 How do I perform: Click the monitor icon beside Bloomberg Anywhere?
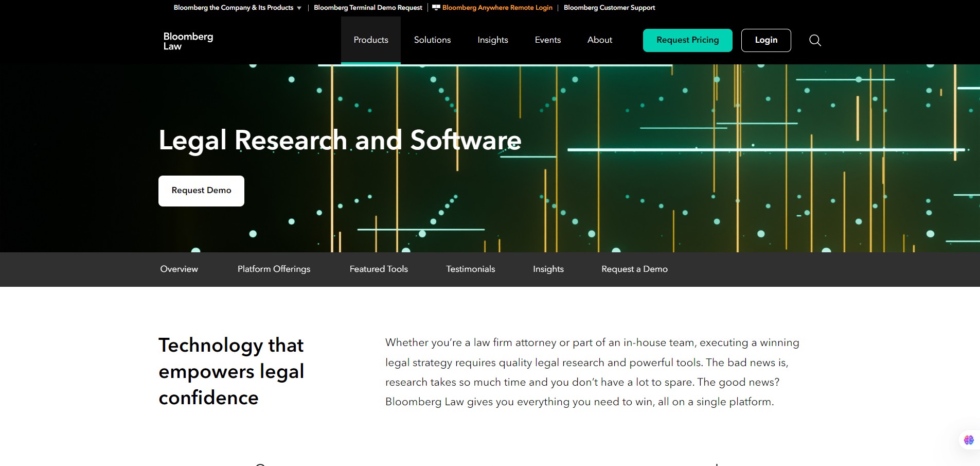click(436, 7)
